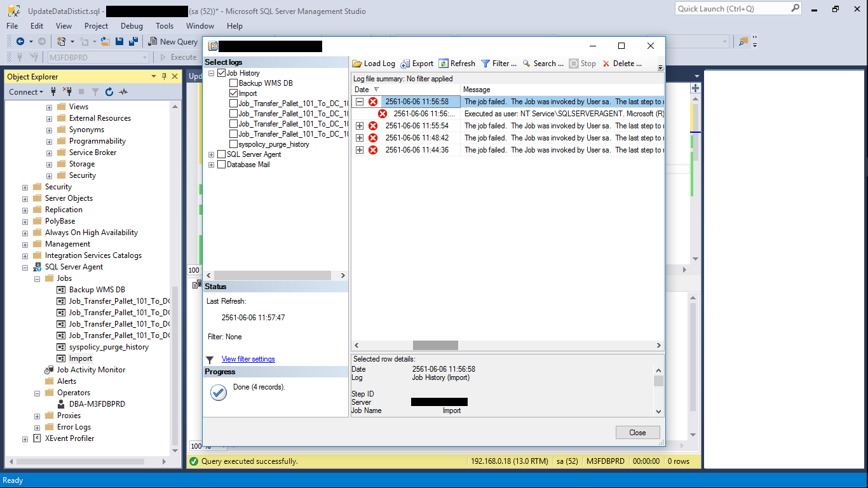Click the log grid horizontal scrollbar thumb
Screen dimensions: 868x488
click(x=435, y=345)
